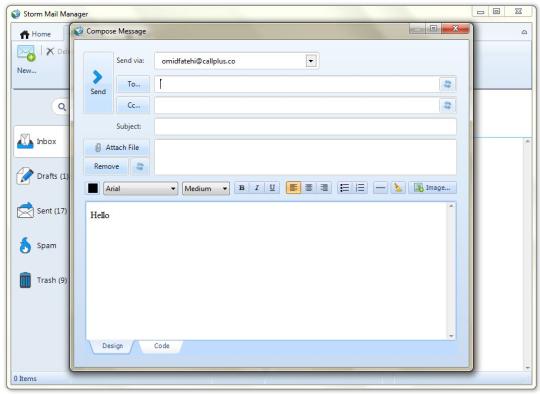The height and width of the screenshot is (394, 540).
Task: Insert a numbered list
Action: click(x=360, y=188)
